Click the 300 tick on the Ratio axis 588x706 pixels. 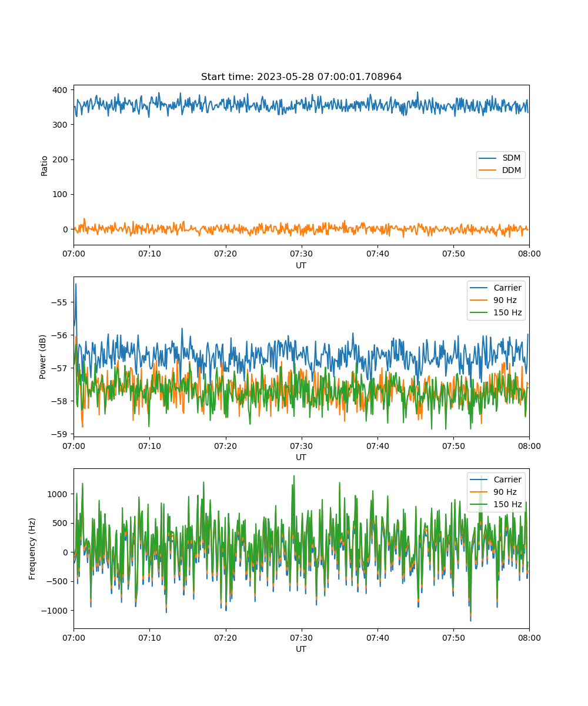click(61, 125)
